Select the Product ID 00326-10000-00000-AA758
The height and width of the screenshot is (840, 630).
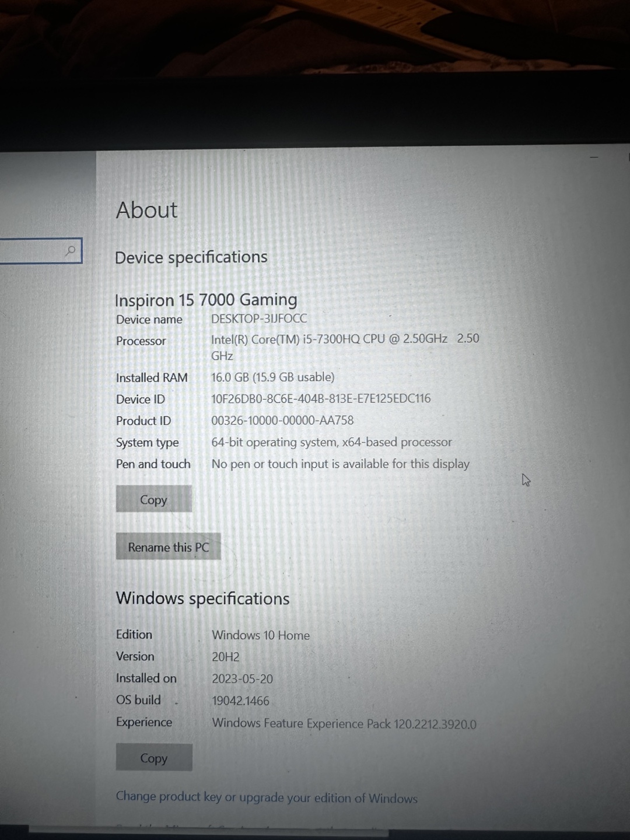coord(282,420)
